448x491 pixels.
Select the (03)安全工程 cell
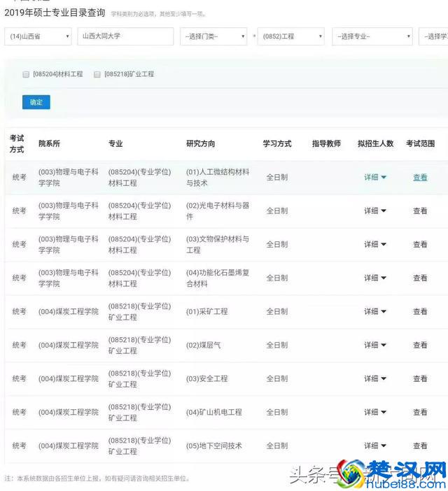coord(207,378)
